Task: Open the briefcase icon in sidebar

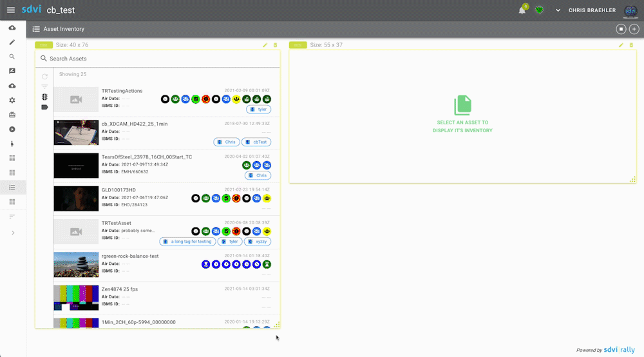Action: pos(12,115)
